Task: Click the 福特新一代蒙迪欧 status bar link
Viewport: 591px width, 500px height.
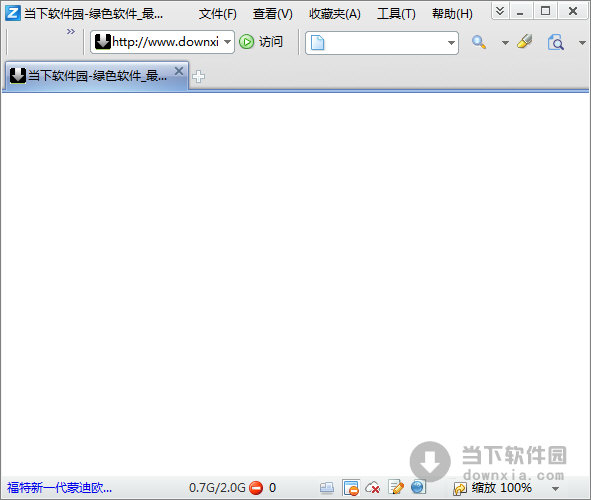Action: [x=60, y=488]
